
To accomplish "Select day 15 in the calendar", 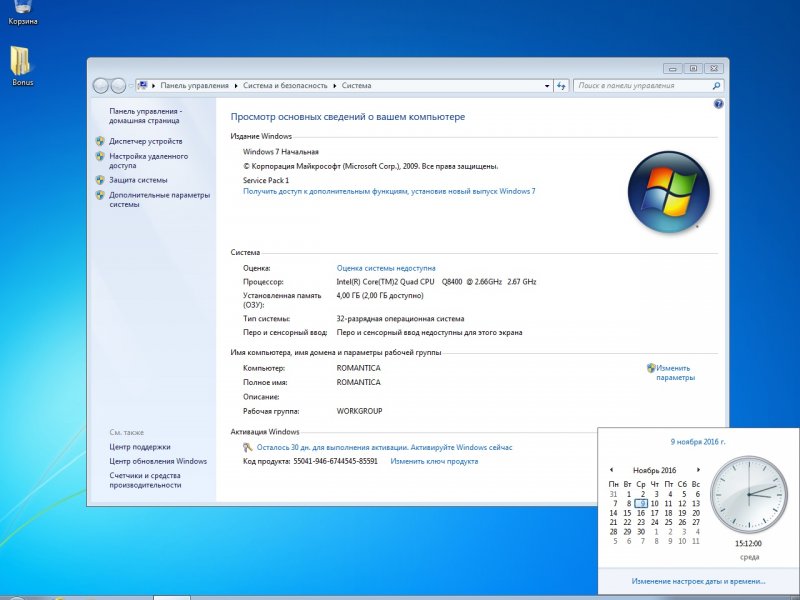I will pos(628,513).
